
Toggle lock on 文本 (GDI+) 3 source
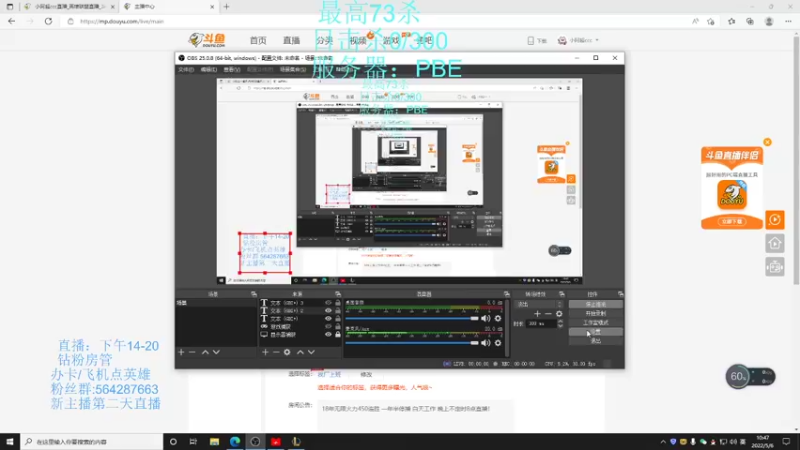coord(338,303)
